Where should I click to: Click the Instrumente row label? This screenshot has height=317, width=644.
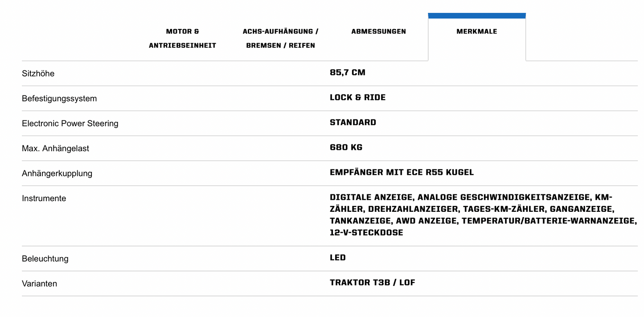44,198
